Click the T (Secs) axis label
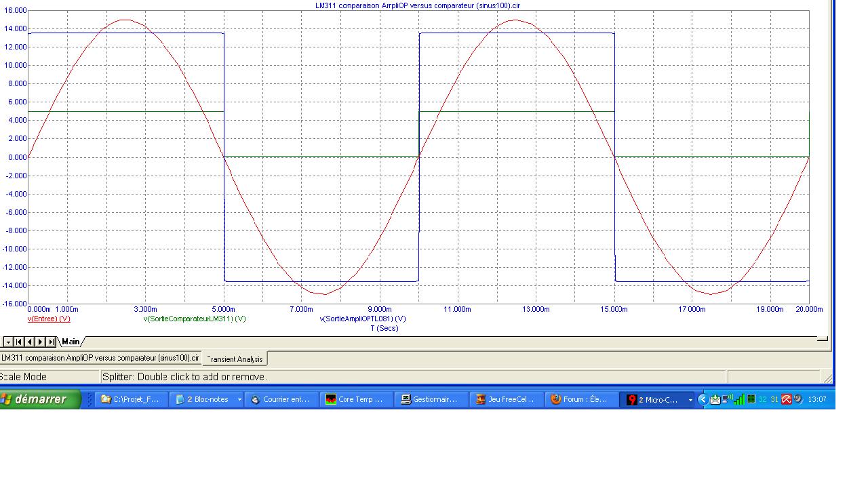Viewport: 868px width, 488px height. tap(384, 328)
